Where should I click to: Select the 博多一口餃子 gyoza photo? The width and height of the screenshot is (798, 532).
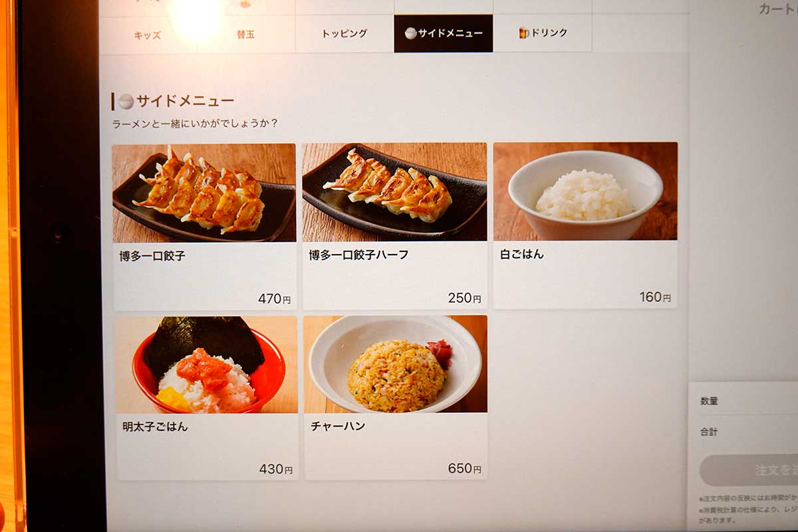(204, 193)
